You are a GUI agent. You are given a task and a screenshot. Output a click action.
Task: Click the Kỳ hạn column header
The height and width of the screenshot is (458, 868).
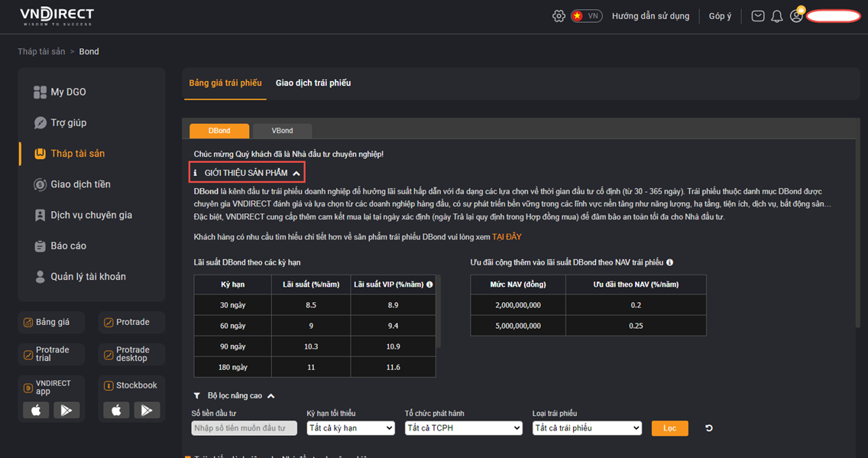point(232,284)
